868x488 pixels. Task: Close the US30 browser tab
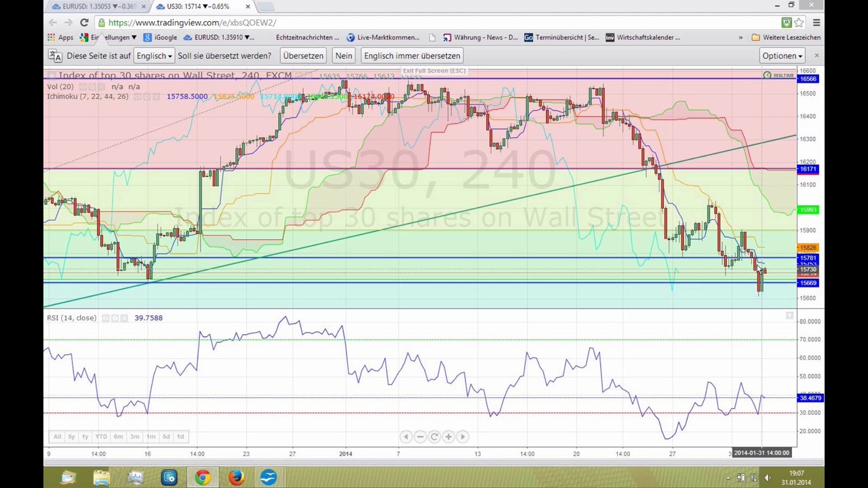(248, 7)
